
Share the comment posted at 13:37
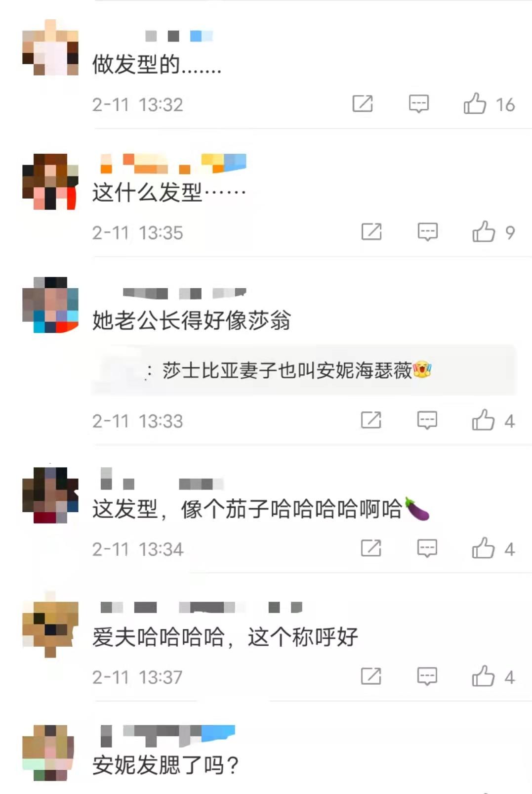pyautogui.click(x=370, y=676)
